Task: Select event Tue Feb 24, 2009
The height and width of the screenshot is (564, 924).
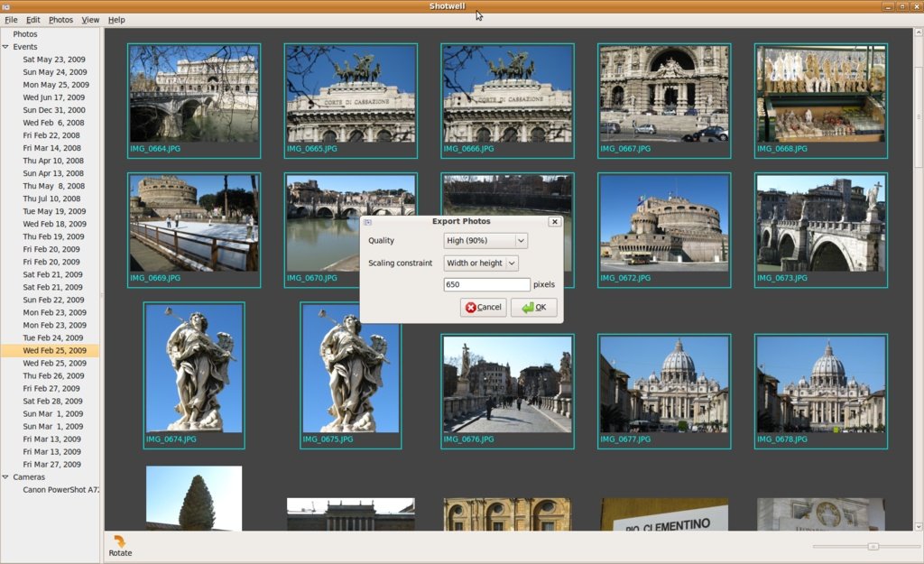Action: 52,337
